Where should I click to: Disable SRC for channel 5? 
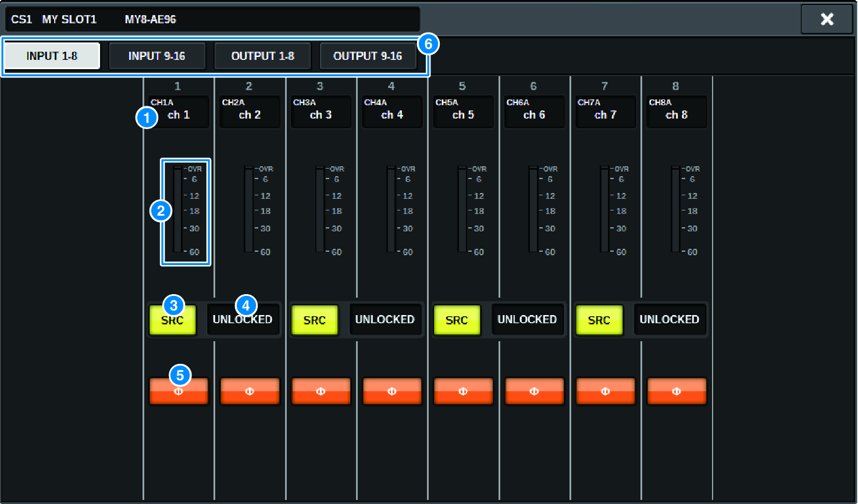tap(457, 320)
